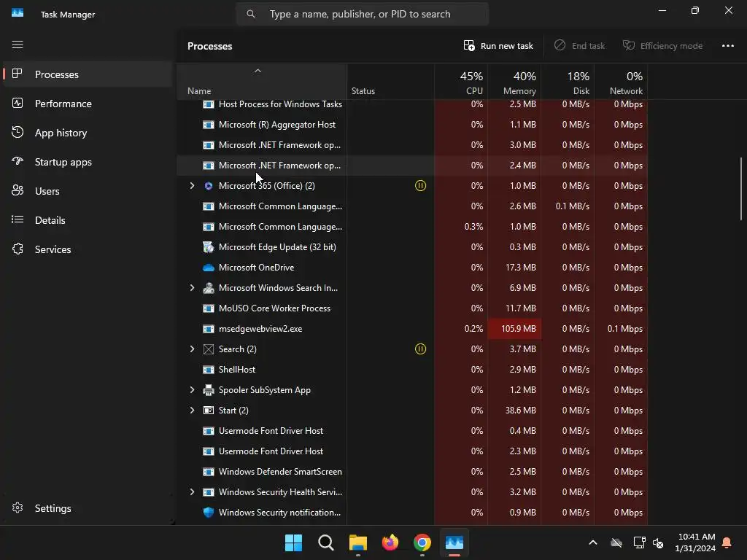Click the vertical scrollbar thumb of process list
Screen dimensions: 747x560
click(x=741, y=189)
